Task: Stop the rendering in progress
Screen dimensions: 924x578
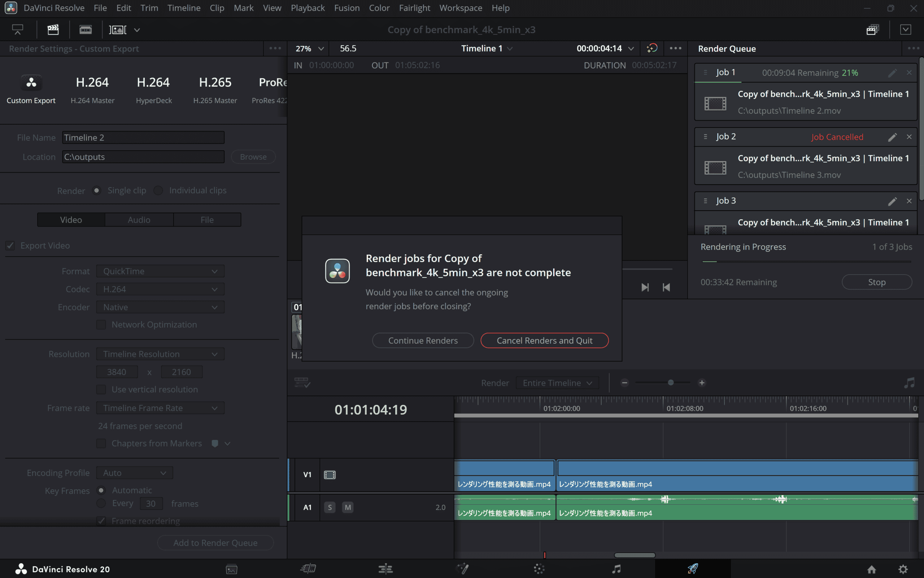Action: 877,282
